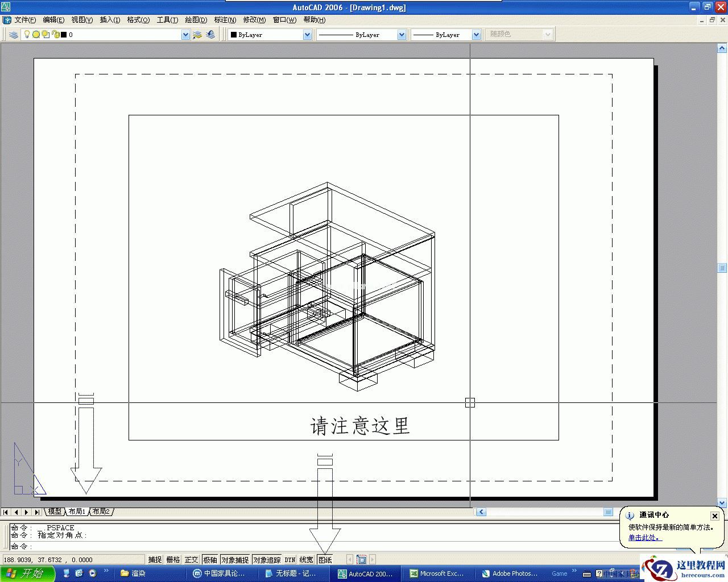Open the 视图(V) menu

[x=82, y=20]
